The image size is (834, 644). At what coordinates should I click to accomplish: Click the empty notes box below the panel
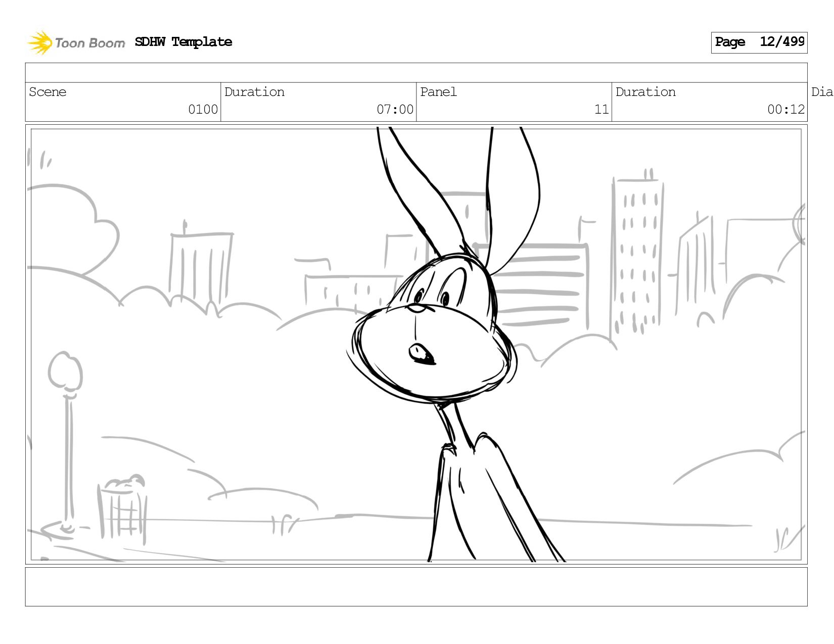pos(416,587)
